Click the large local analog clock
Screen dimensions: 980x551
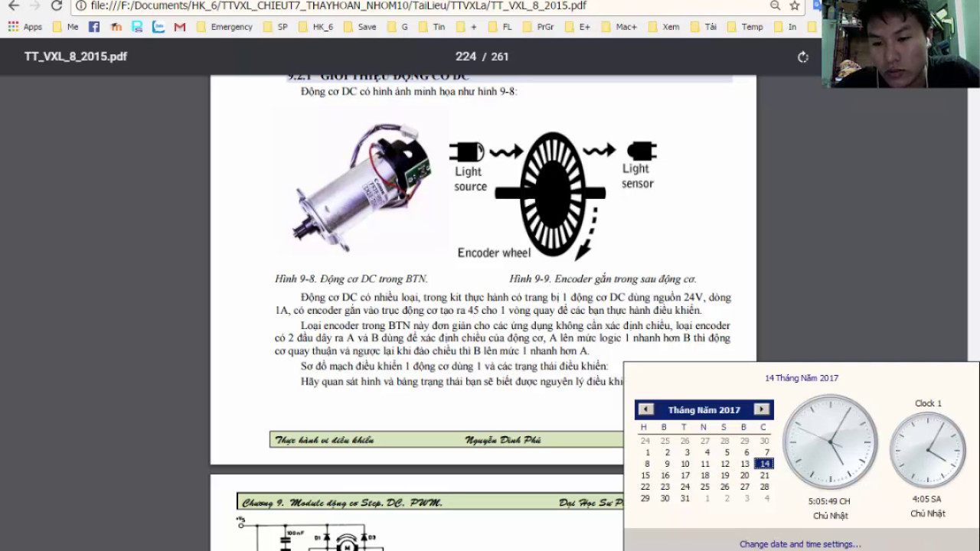pyautogui.click(x=830, y=442)
